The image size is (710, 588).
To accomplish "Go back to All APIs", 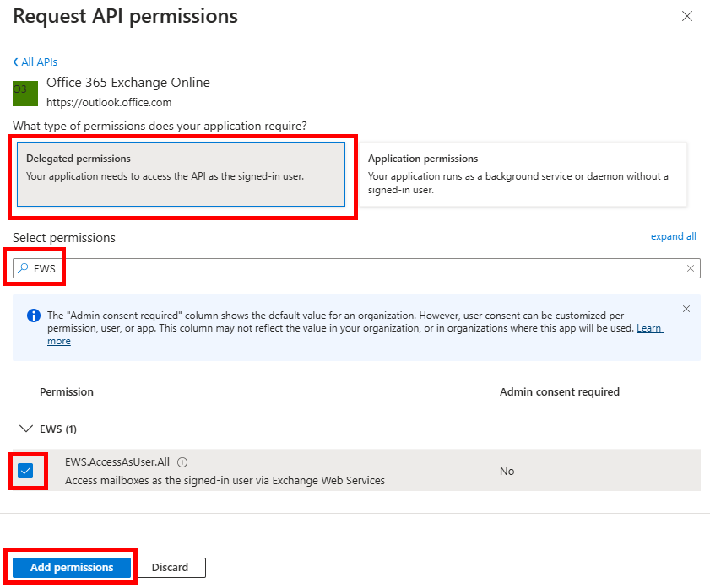I will pyautogui.click(x=35, y=62).
